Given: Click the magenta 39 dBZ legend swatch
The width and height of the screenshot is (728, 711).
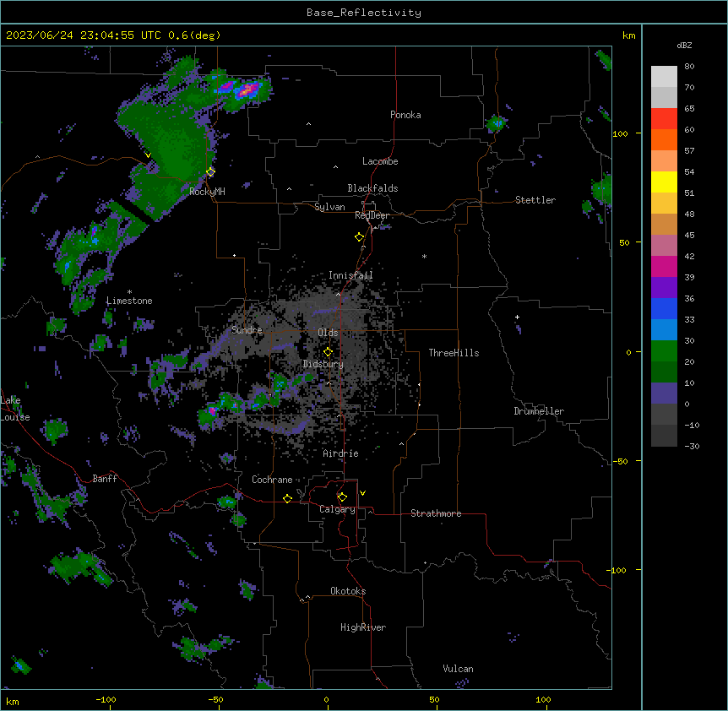Looking at the screenshot, I should coord(664,266).
